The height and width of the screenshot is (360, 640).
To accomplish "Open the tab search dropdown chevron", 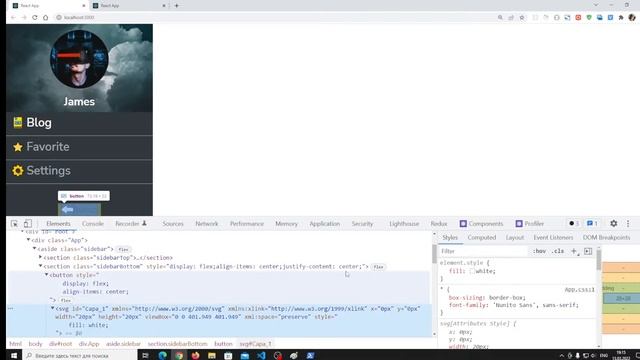I will click(x=596, y=5).
